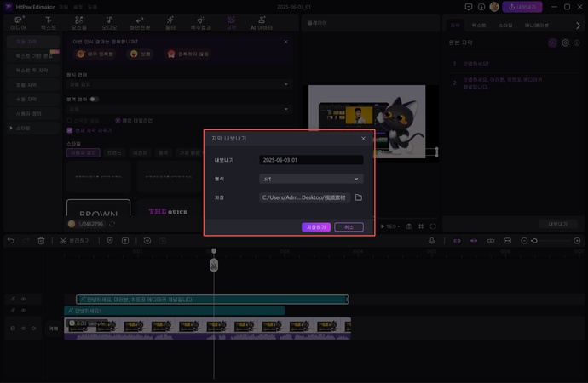Open the 자막 subtitle tab in top toolbar

coord(231,23)
